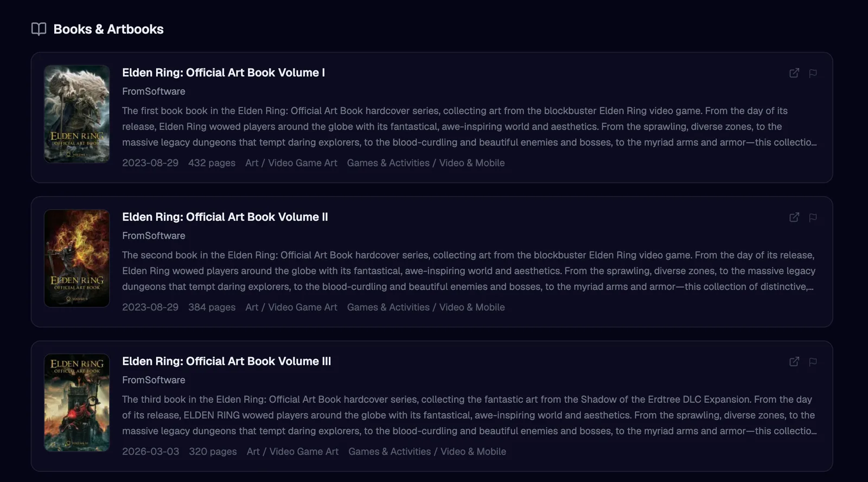Click the 320 pages count
The width and height of the screenshot is (868, 482).
coord(213,451)
